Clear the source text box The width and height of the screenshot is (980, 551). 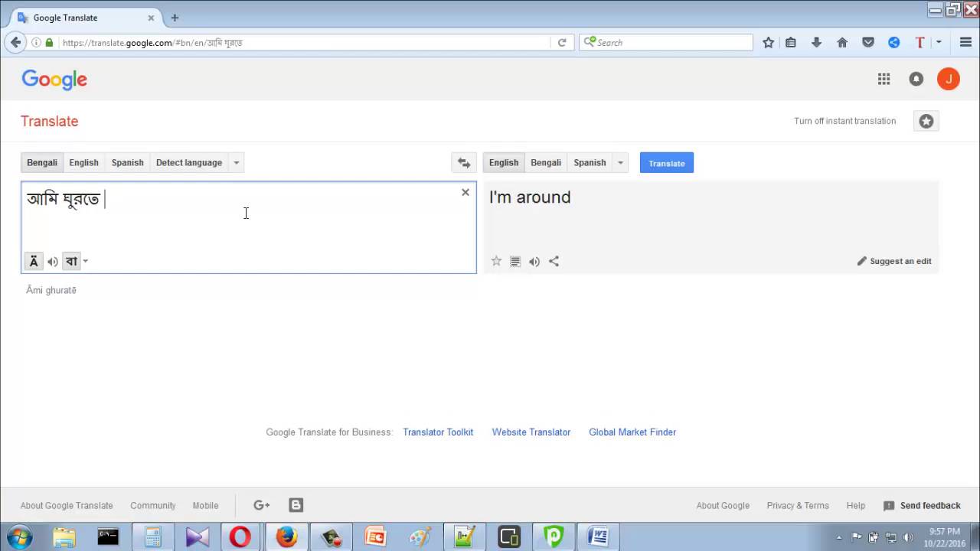(465, 192)
